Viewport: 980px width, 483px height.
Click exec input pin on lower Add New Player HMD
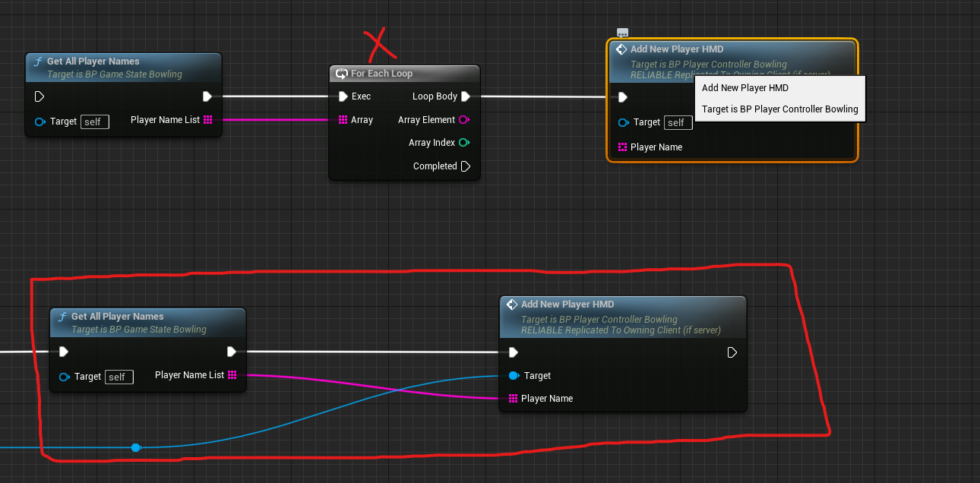point(514,352)
